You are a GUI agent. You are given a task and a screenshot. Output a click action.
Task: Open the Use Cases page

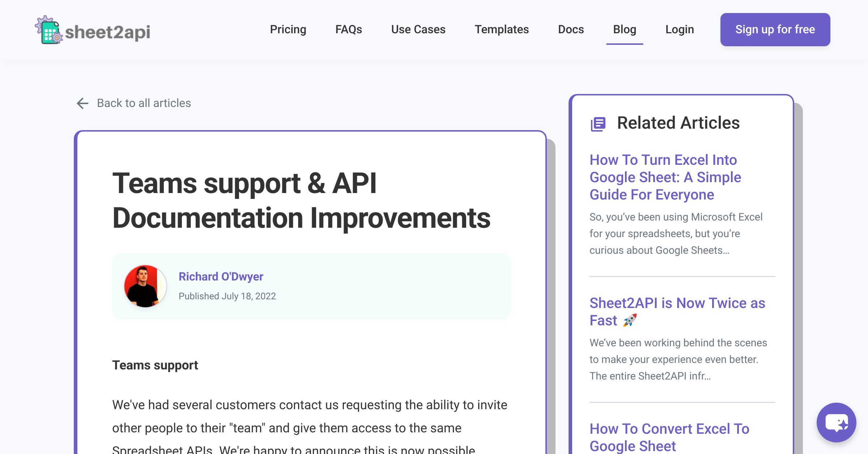pos(418,29)
